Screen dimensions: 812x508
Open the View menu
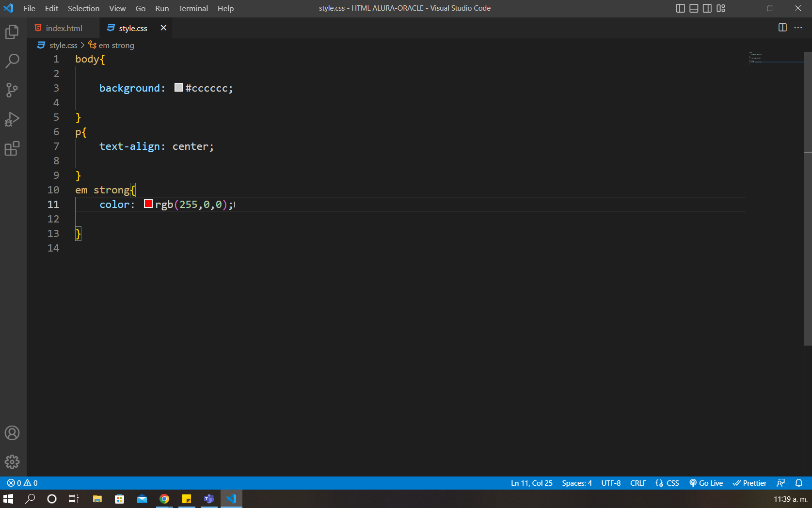(117, 8)
